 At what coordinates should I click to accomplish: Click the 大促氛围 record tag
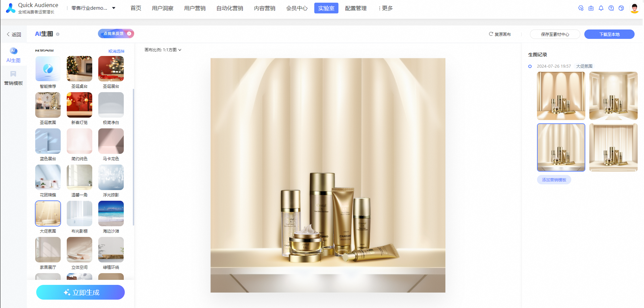click(x=584, y=66)
